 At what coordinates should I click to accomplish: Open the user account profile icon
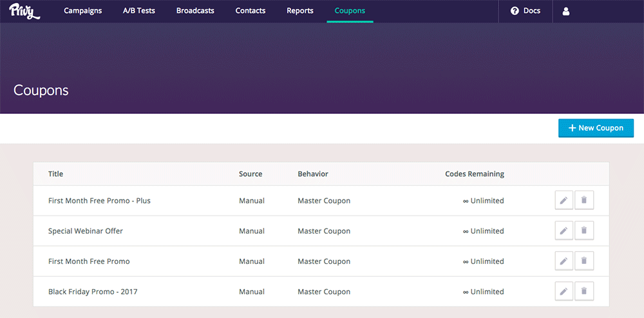point(566,11)
